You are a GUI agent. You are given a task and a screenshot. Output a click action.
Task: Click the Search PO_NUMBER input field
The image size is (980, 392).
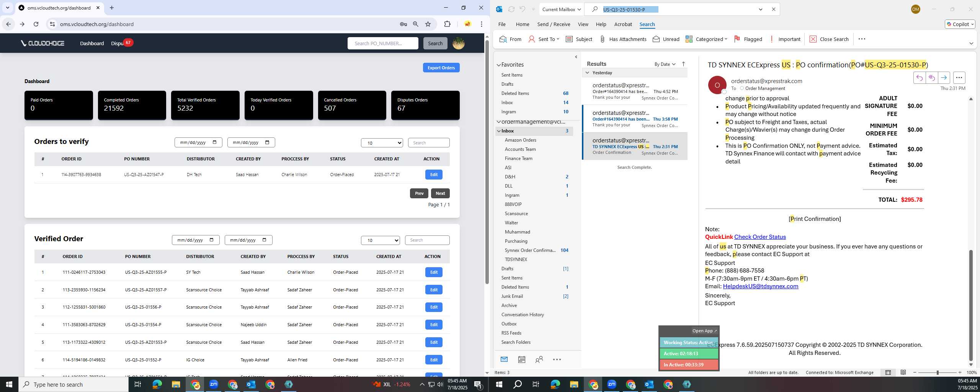point(383,43)
